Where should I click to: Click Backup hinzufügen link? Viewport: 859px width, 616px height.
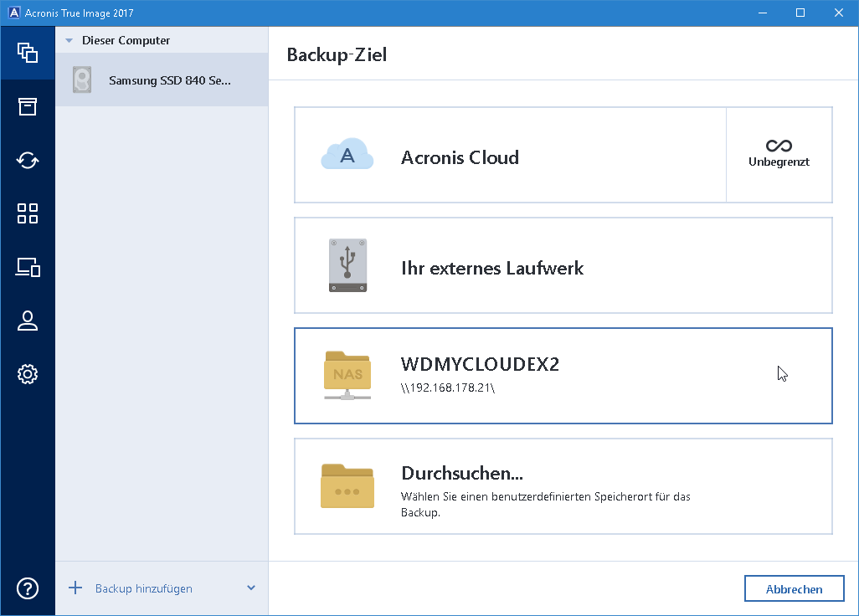coord(143,588)
